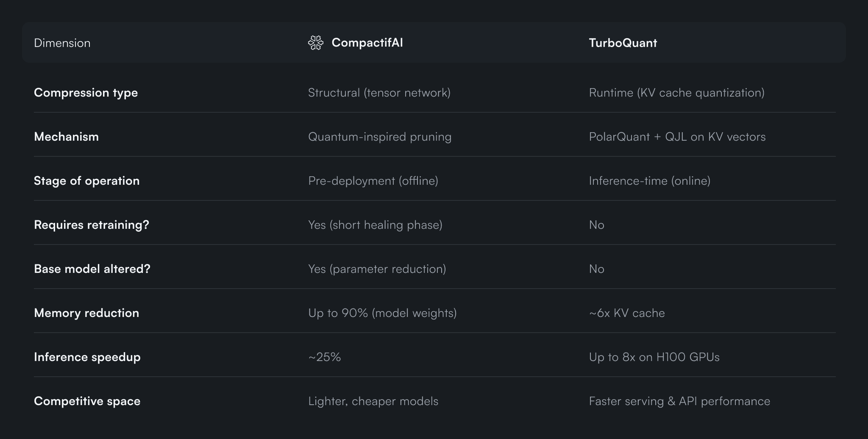The height and width of the screenshot is (439, 868).
Task: Select the Compression type row label
Action: pos(86,93)
